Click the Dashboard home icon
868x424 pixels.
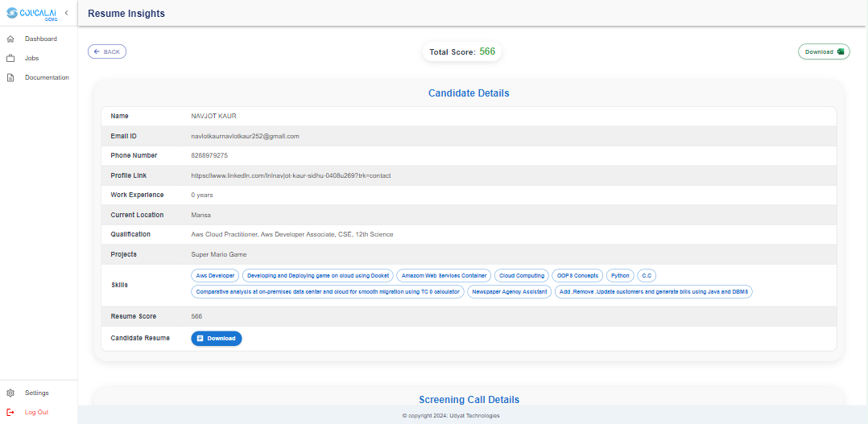10,39
